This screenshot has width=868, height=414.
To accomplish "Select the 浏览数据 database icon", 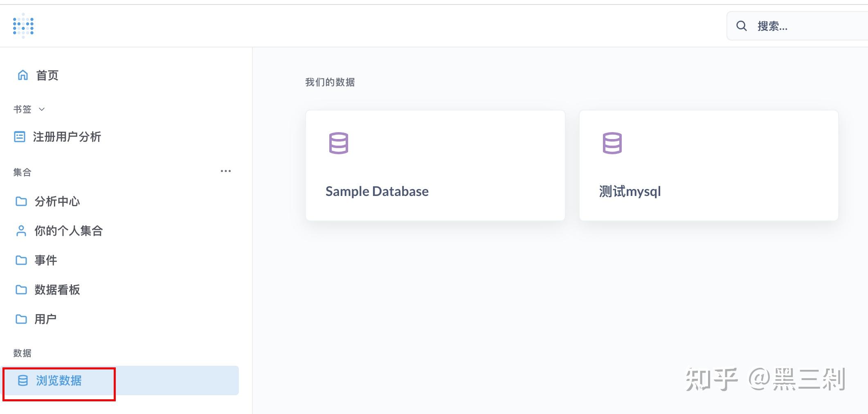I will point(22,381).
